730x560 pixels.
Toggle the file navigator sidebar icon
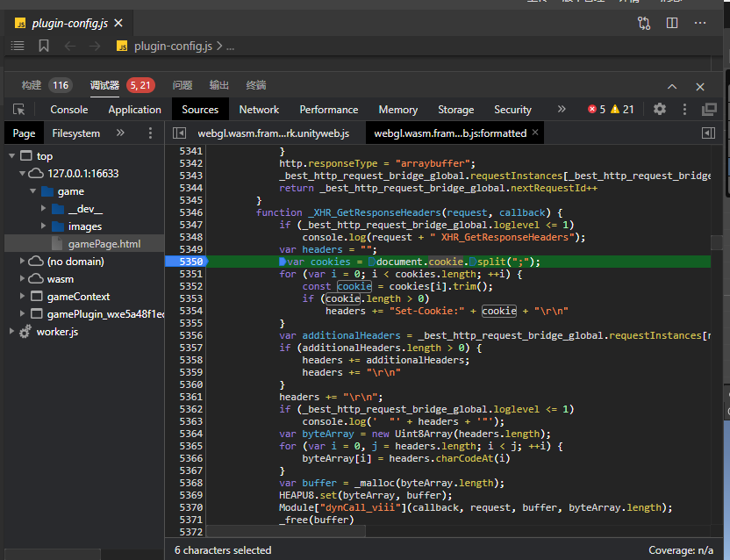[x=180, y=133]
